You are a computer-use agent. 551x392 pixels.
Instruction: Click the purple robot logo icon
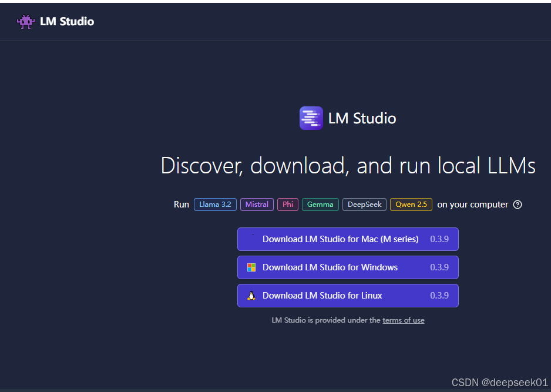pyautogui.click(x=26, y=22)
